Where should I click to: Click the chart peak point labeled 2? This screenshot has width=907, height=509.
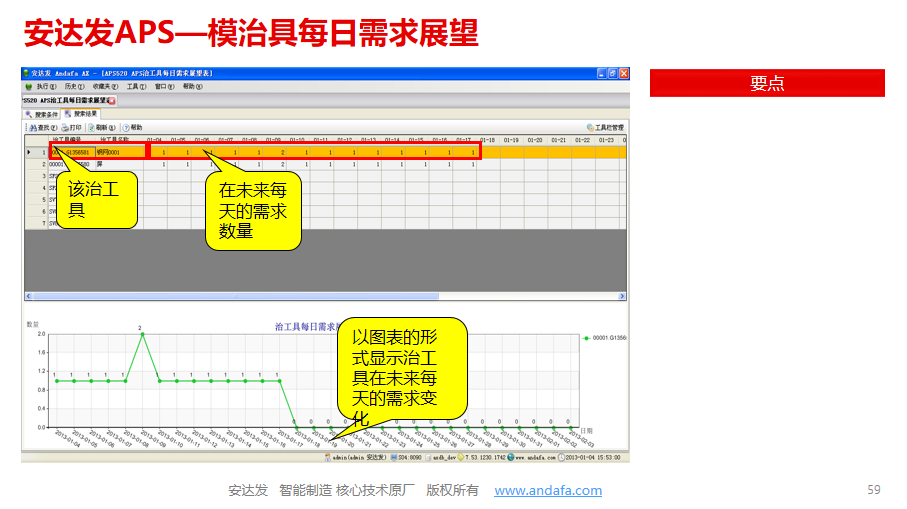pyautogui.click(x=142, y=334)
